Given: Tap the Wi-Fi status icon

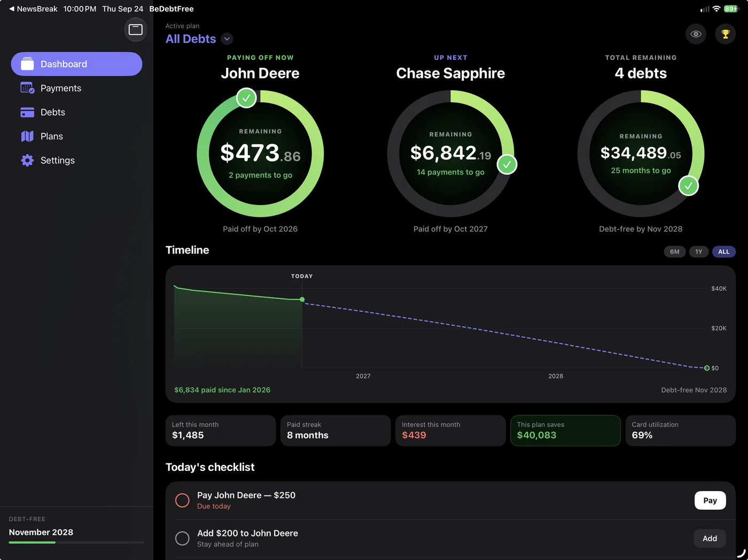Looking at the screenshot, I should point(716,9).
